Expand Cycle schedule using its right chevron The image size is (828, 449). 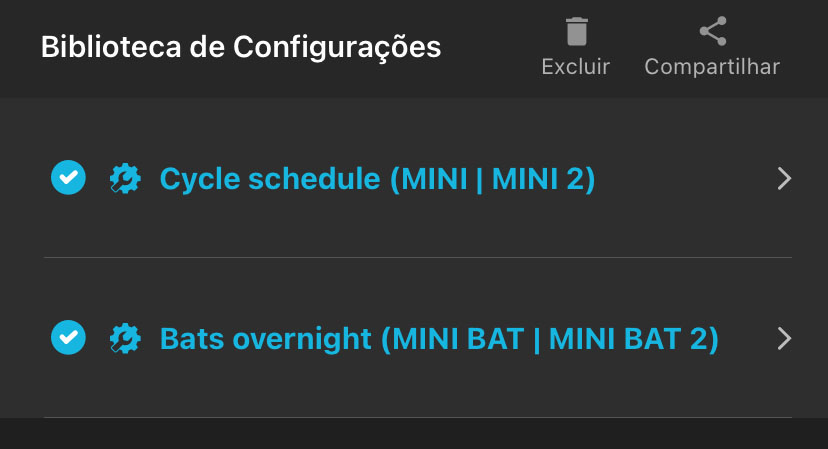coord(784,179)
